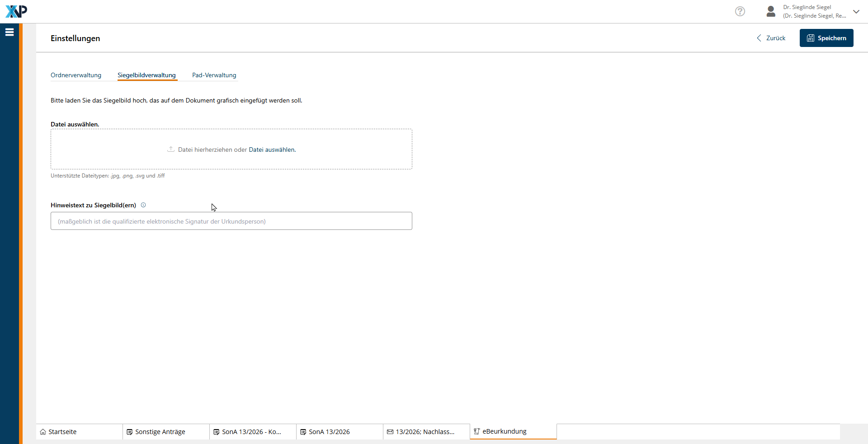The image size is (868, 444).
Task: Click the Datei auswählen link in dropzone
Action: pos(272,150)
